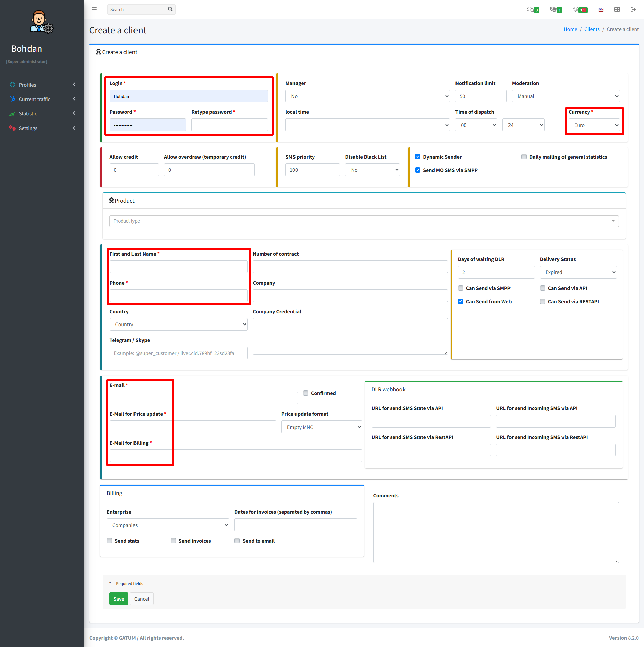This screenshot has width=644, height=647.
Task: Expand the Statistic sidebar menu
Action: click(28, 113)
